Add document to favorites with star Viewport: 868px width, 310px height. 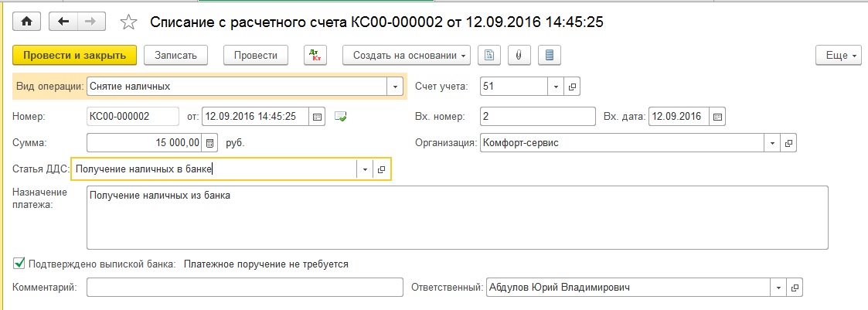pos(130,22)
